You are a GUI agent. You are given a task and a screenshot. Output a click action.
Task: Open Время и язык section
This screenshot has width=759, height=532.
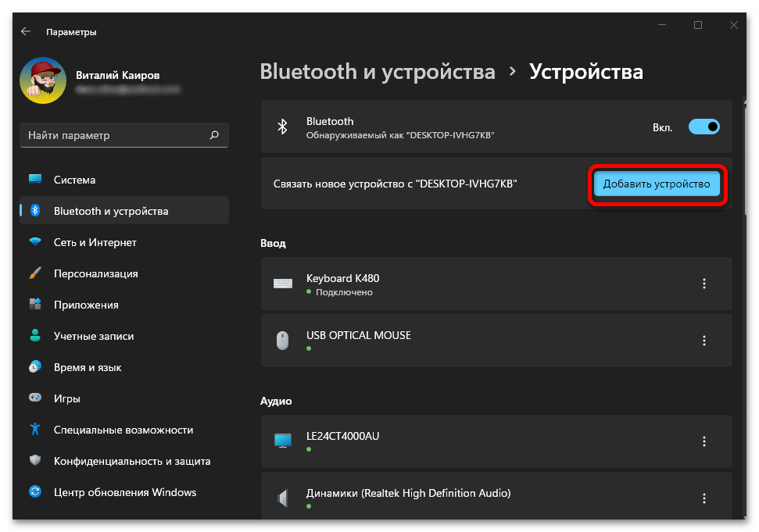124,368
